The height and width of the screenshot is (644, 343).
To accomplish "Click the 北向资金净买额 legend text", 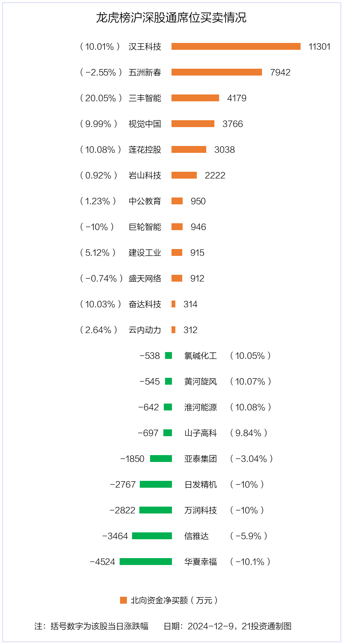I will pyautogui.click(x=174, y=600).
